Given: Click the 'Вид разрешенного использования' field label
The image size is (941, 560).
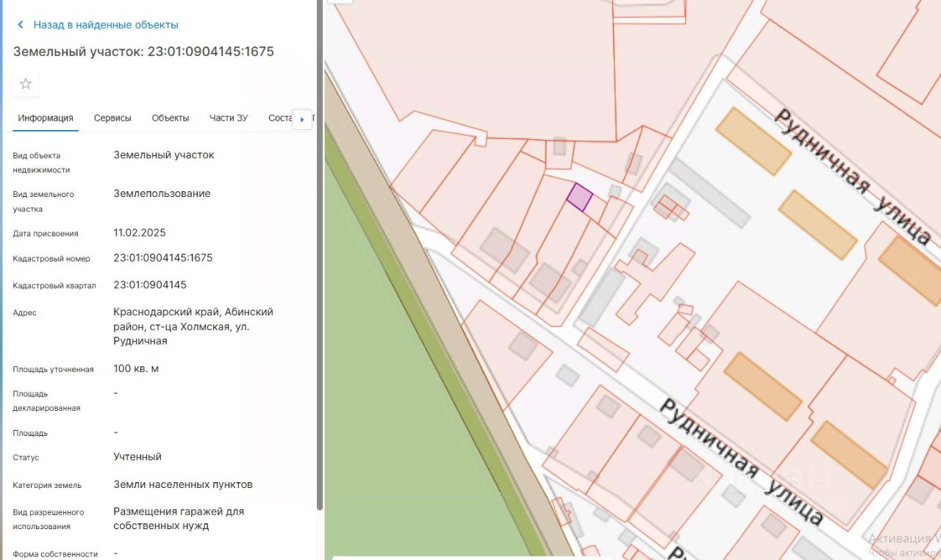Looking at the screenshot, I should [49, 520].
